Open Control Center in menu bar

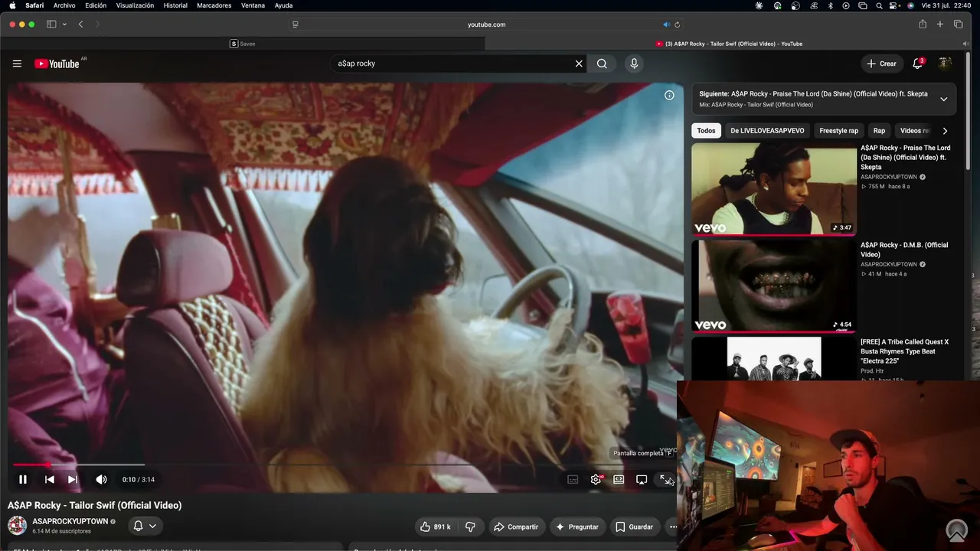[x=894, y=5]
